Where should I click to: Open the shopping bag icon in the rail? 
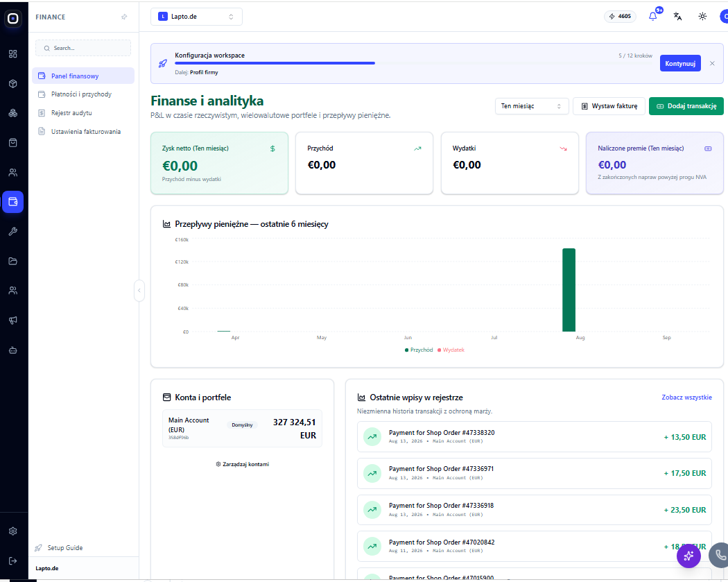point(13,143)
